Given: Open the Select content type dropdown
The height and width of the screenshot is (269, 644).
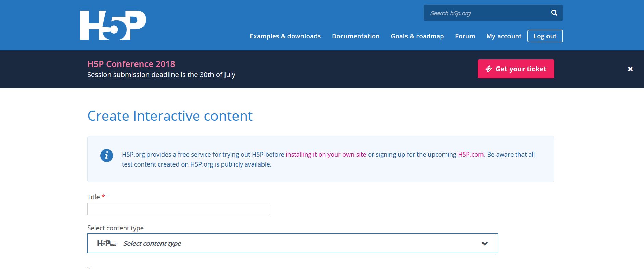Looking at the screenshot, I should 293,243.
